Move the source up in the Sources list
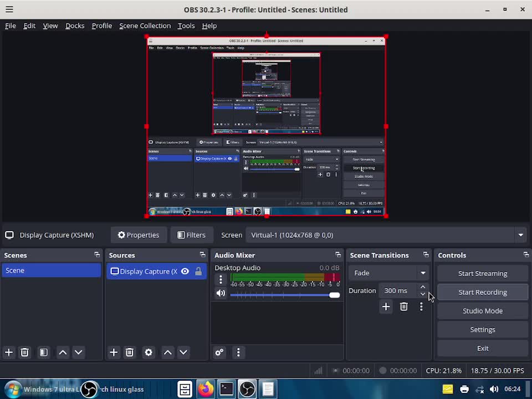The height and width of the screenshot is (399, 532). tap(167, 352)
